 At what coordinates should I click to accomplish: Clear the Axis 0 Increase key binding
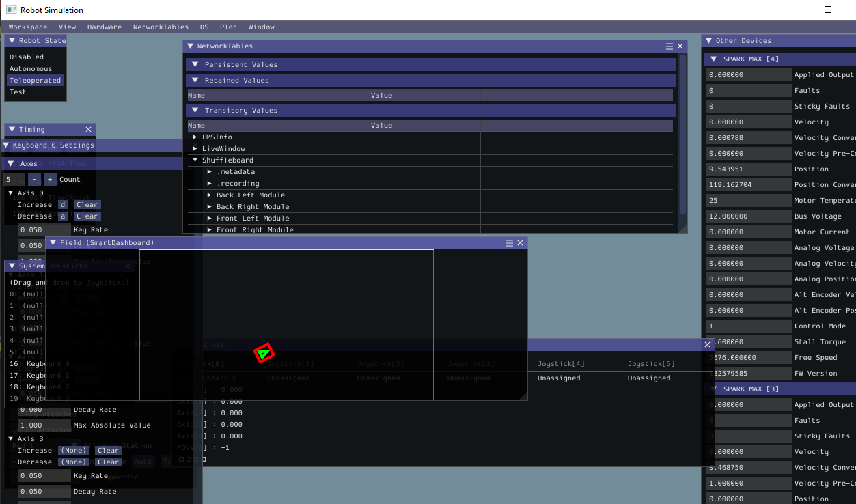pos(87,205)
